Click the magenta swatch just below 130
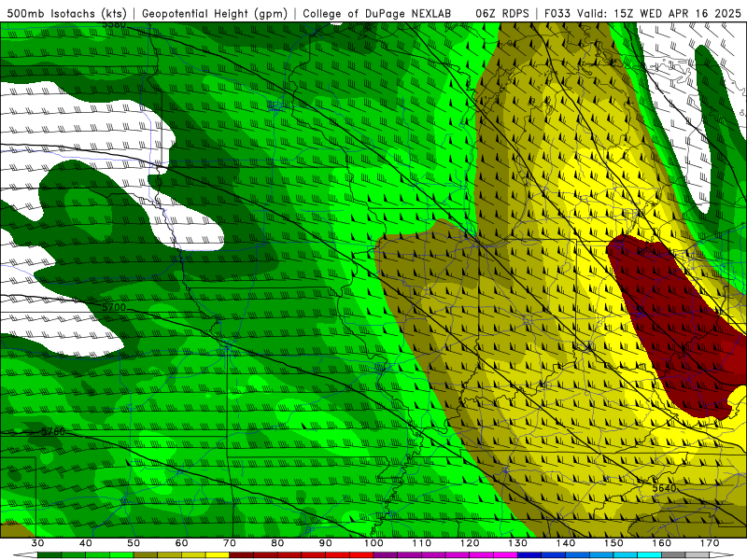 coord(506,555)
